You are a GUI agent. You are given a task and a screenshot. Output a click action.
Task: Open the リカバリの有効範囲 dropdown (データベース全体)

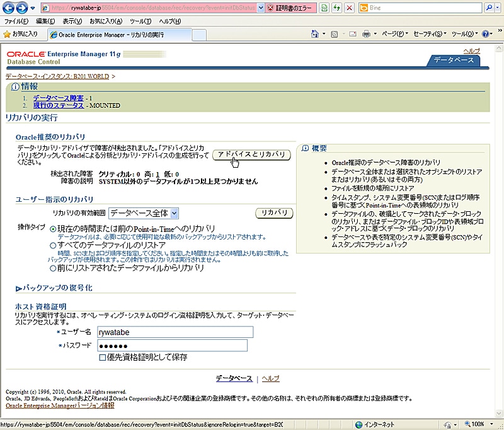pos(144,213)
